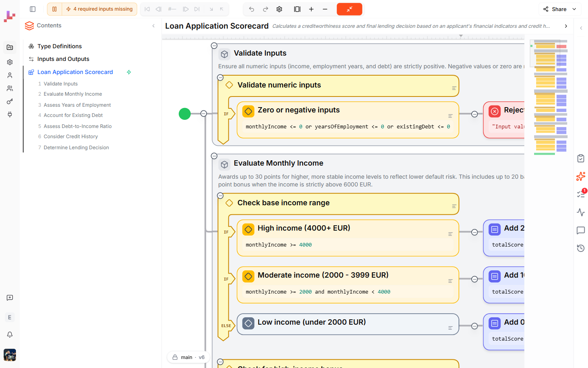Collapse the Contents panel chevron
The height and width of the screenshot is (368, 588).
tap(154, 26)
